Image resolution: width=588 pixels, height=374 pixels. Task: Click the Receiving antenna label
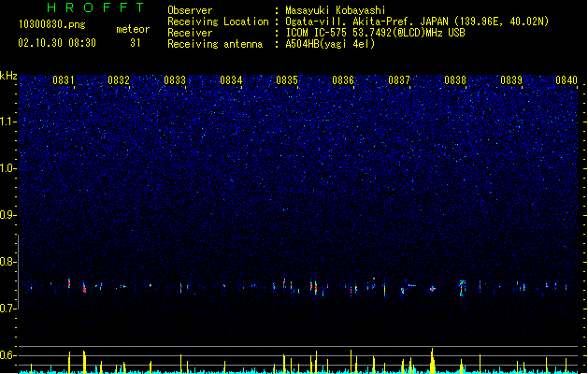[215, 44]
